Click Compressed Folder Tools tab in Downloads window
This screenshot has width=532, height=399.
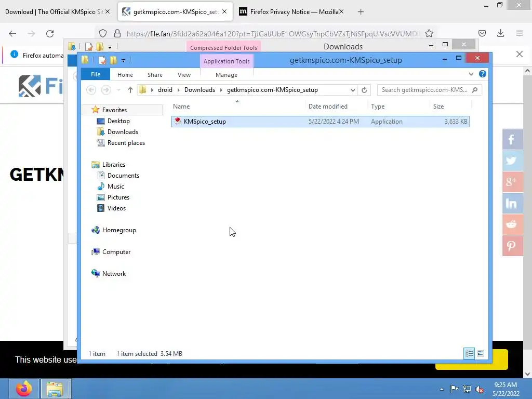223,48
